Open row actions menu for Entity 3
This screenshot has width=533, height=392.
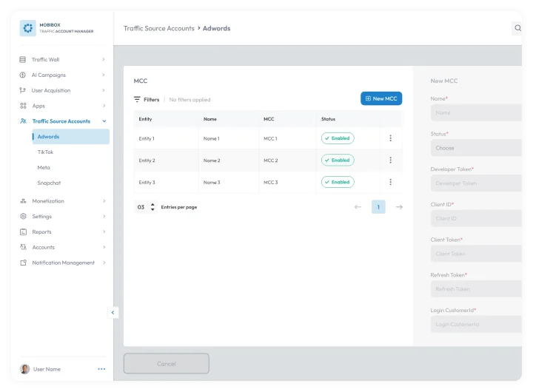[390, 182]
